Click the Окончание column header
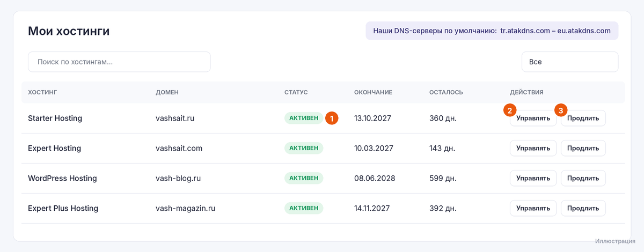Viewport: 644px width, 252px height. [373, 92]
